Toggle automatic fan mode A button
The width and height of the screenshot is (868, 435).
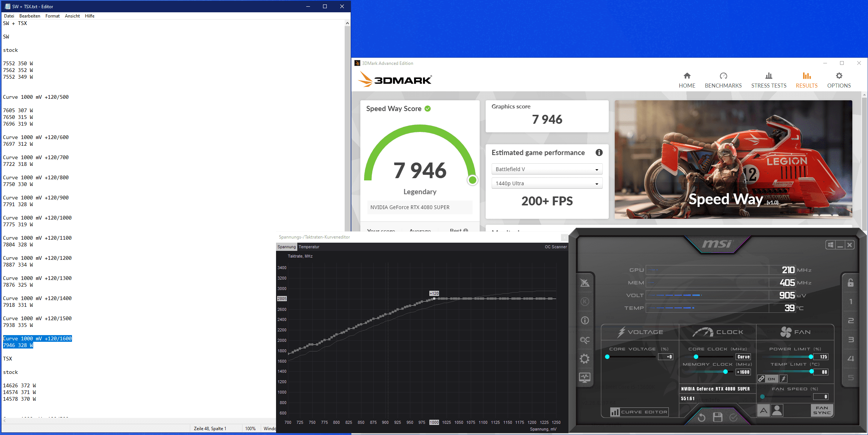[x=764, y=411]
